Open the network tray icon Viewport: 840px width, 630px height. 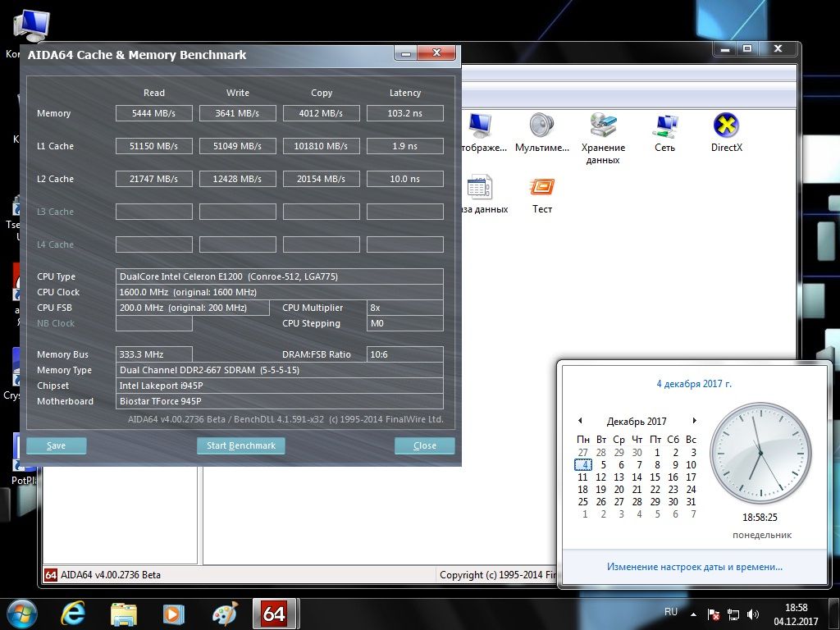pyautogui.click(x=733, y=614)
